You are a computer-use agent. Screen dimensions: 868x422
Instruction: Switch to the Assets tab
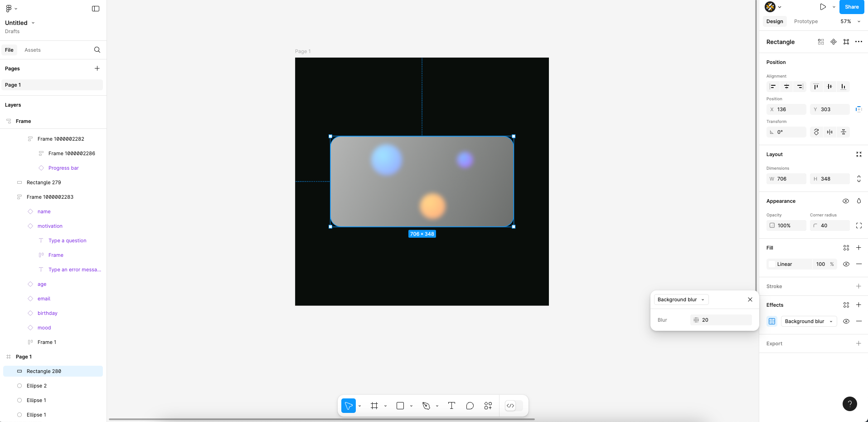33,50
